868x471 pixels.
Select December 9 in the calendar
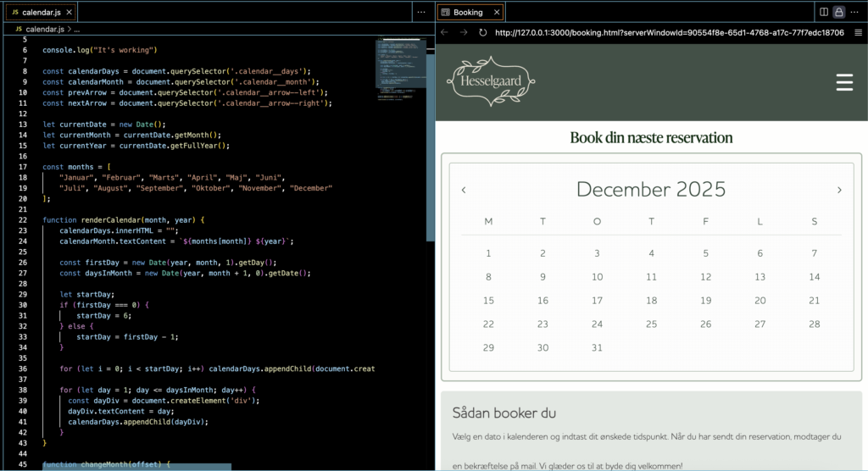pyautogui.click(x=542, y=277)
